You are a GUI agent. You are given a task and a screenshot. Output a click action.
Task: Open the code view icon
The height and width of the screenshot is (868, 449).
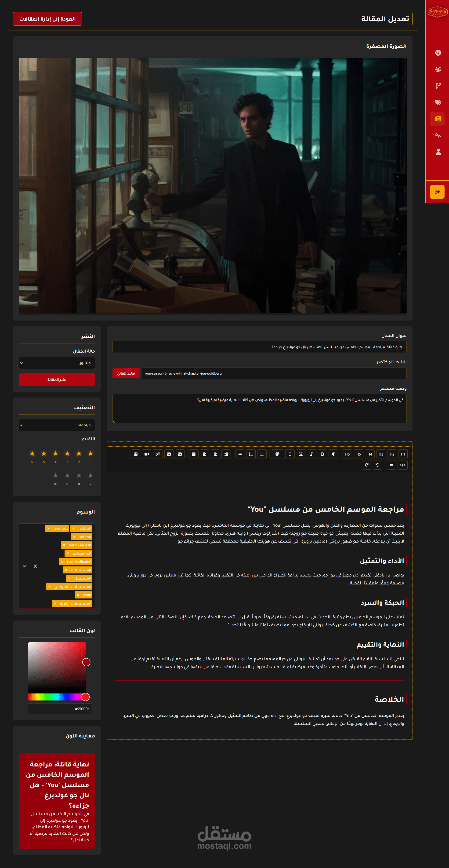pos(402,465)
